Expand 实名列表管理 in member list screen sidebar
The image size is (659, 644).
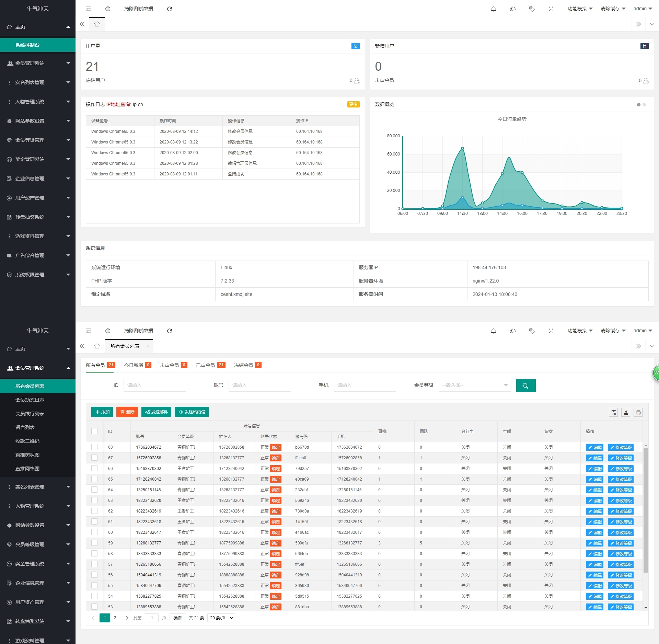click(38, 487)
